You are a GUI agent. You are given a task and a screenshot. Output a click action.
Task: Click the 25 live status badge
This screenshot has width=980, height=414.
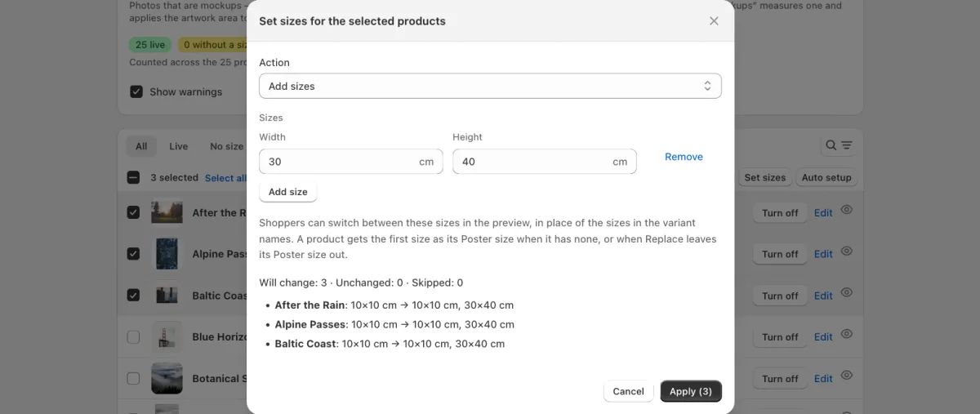point(150,45)
